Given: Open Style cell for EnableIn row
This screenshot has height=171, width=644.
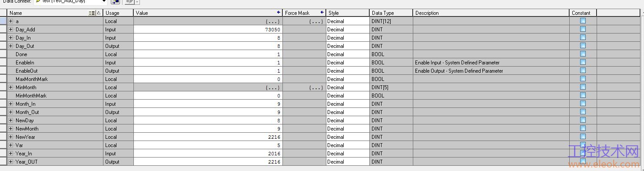Looking at the screenshot, I should [348, 62].
